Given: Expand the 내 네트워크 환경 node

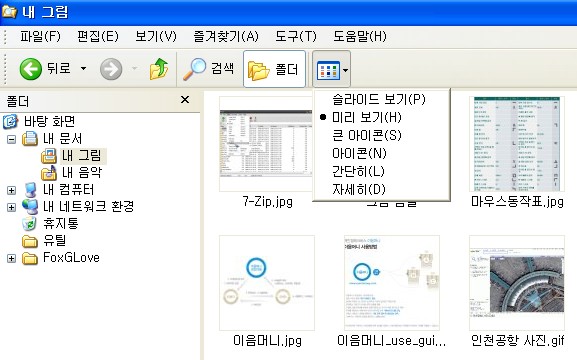Looking at the screenshot, I should pyautogui.click(x=11, y=207).
